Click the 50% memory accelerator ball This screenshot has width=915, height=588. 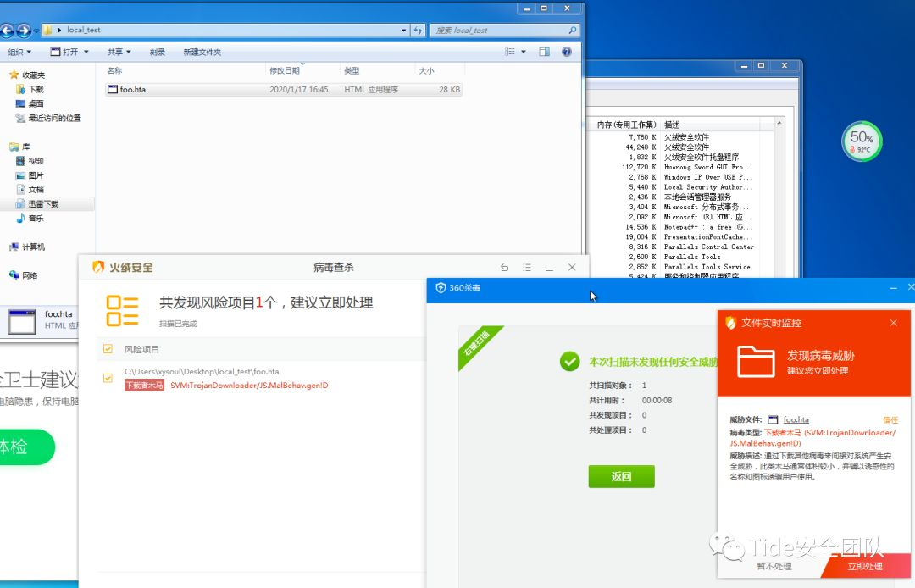pyautogui.click(x=862, y=141)
